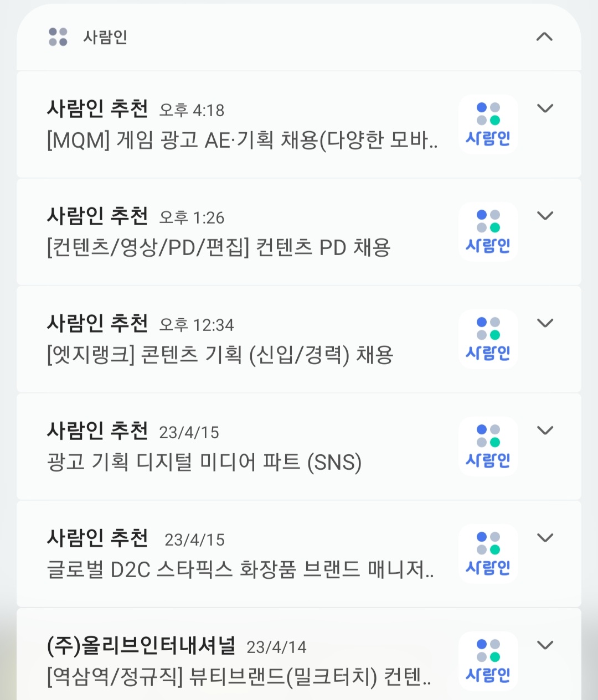
Task: Tap 사람인 logo on 디지털 미디어 파트 notification
Action: 488,446
